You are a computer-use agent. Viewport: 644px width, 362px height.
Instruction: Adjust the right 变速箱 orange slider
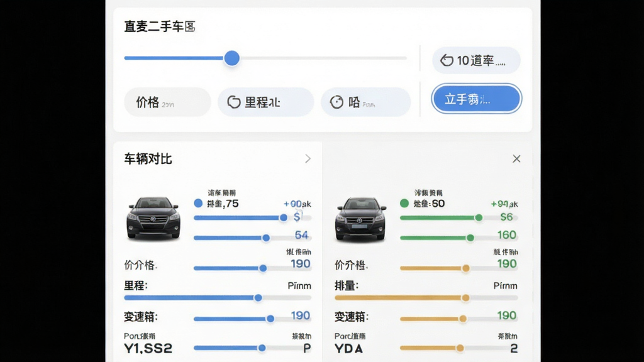(458, 319)
